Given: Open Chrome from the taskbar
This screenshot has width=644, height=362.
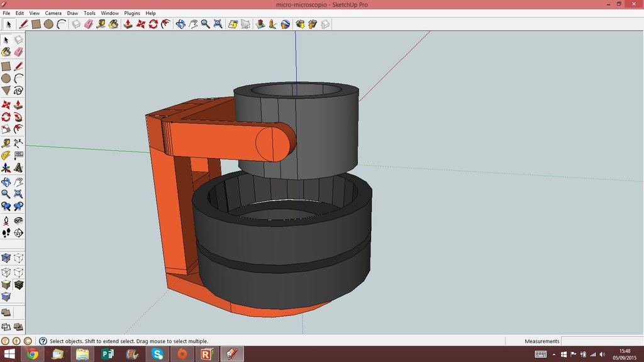Looking at the screenshot, I should (33, 354).
